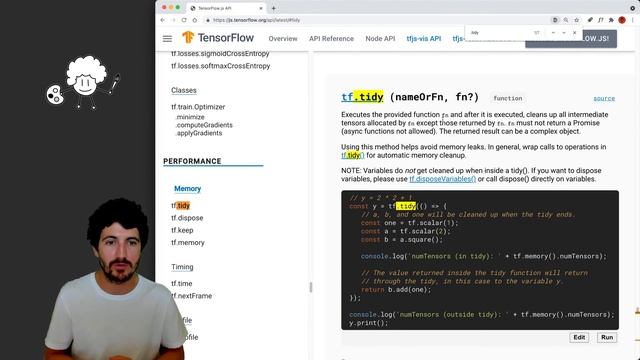Click inside the code example block

(480, 260)
